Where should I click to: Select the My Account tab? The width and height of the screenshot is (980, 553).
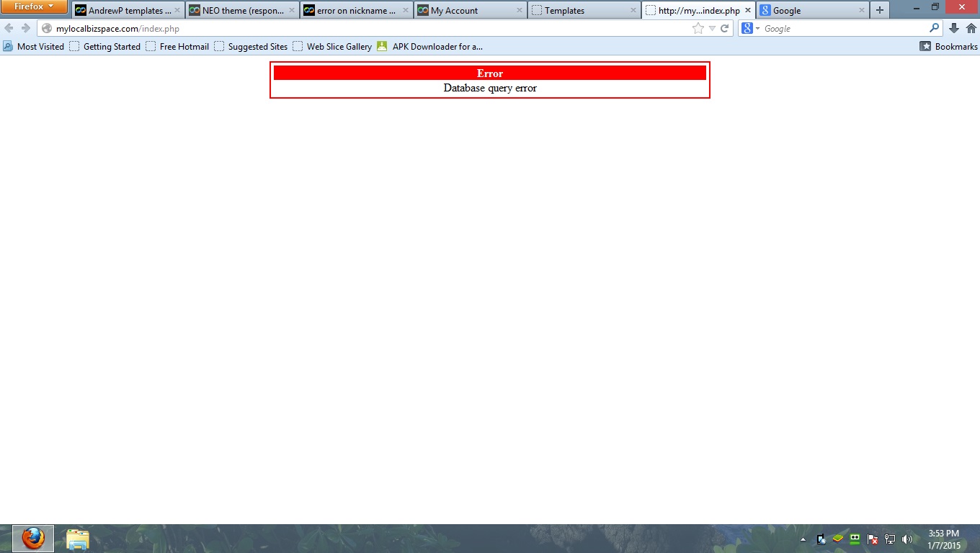(x=470, y=11)
